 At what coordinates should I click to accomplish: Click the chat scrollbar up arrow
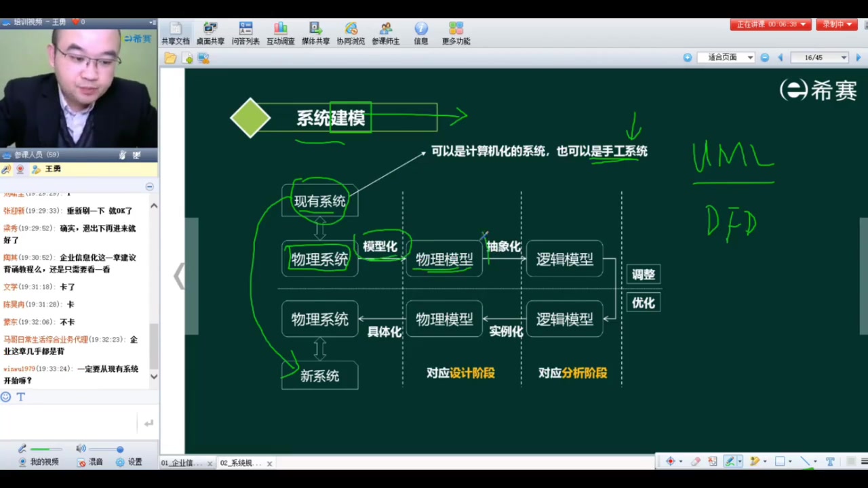click(x=154, y=205)
